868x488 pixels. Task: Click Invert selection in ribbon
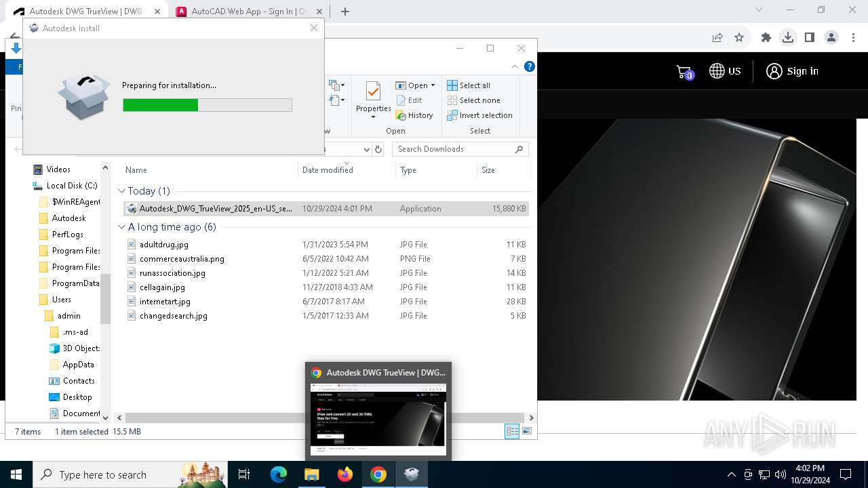[x=479, y=115]
